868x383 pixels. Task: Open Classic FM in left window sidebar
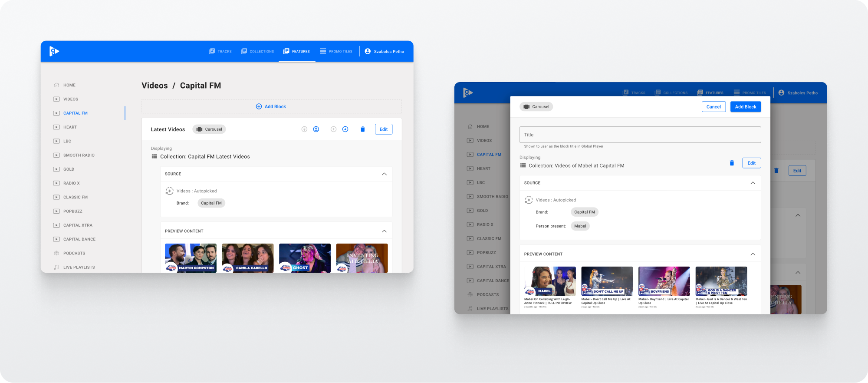(70, 197)
